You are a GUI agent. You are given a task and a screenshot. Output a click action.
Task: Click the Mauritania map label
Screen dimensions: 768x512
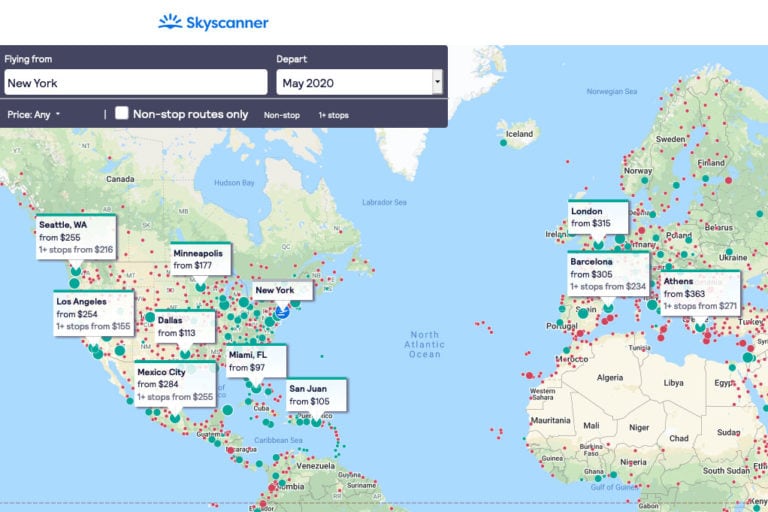pos(551,420)
